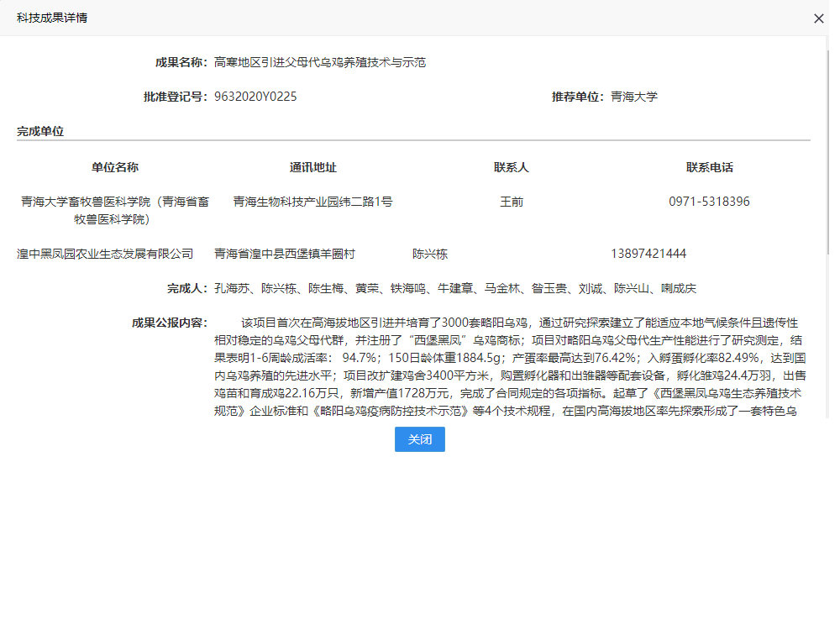This screenshot has width=840, height=630.
Task: Click registration number 9632020Y0225
Action: (255, 97)
